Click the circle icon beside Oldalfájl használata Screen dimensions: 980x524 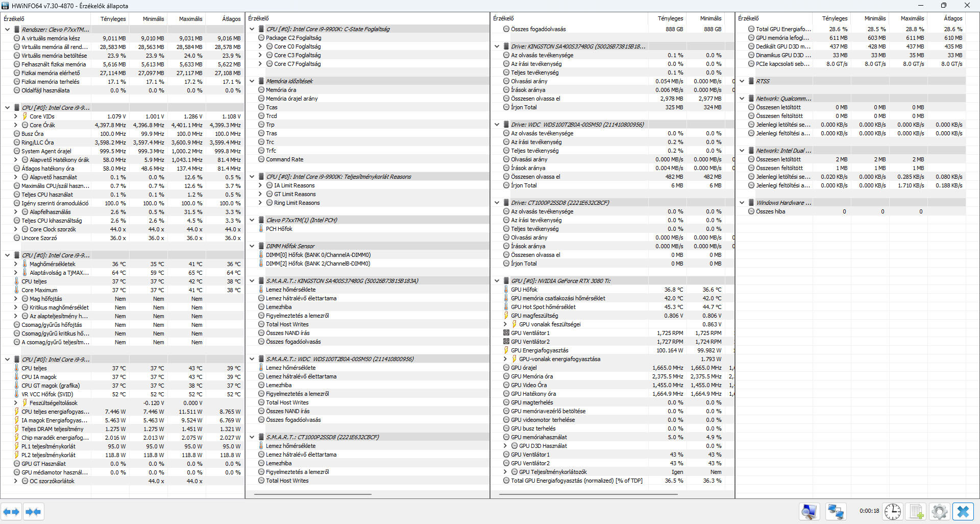pos(16,90)
